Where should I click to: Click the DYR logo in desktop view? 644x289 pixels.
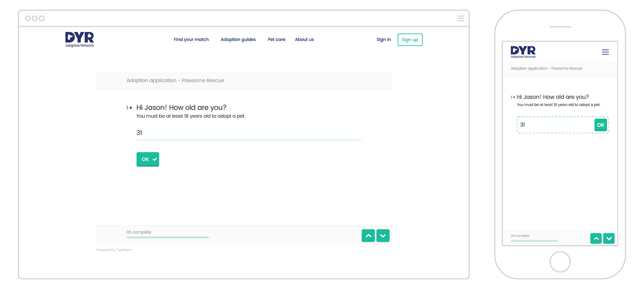tap(79, 40)
